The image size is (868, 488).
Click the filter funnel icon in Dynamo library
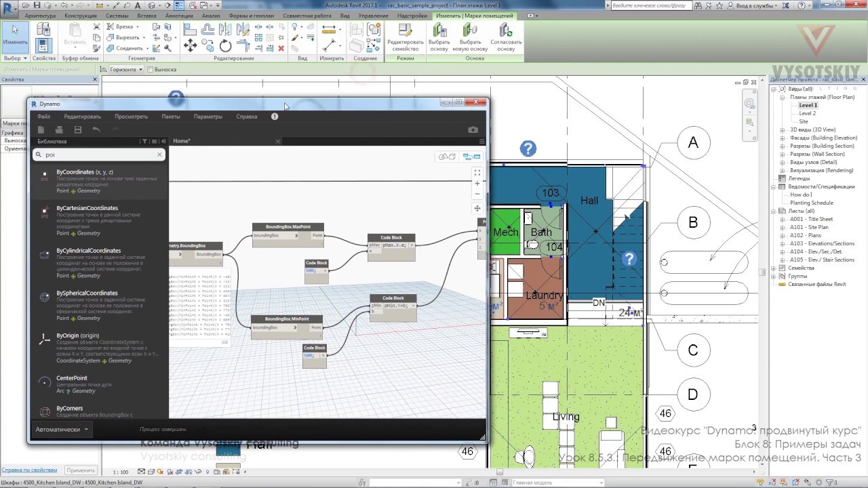click(144, 142)
